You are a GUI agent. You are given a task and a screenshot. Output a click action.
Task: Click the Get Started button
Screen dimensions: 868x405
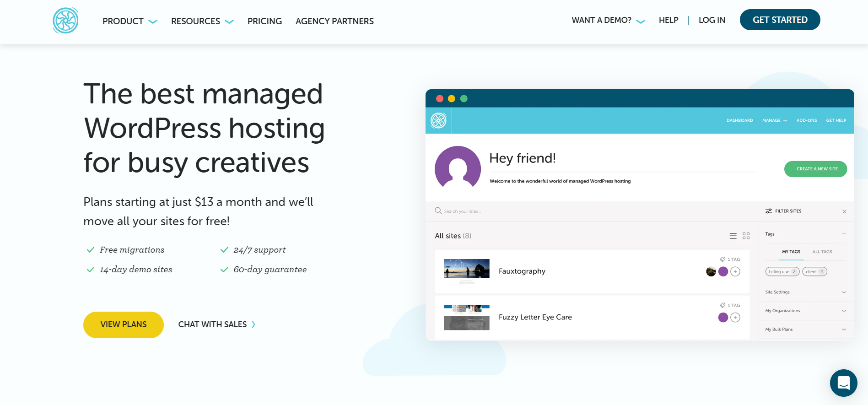(x=780, y=20)
